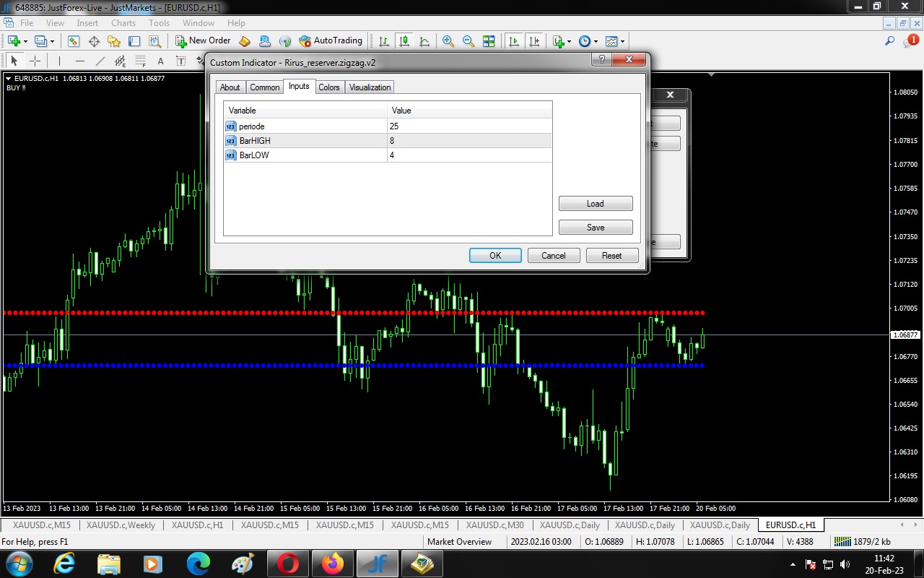Open Firefox from the taskbar
The height and width of the screenshot is (578, 924).
(x=333, y=564)
